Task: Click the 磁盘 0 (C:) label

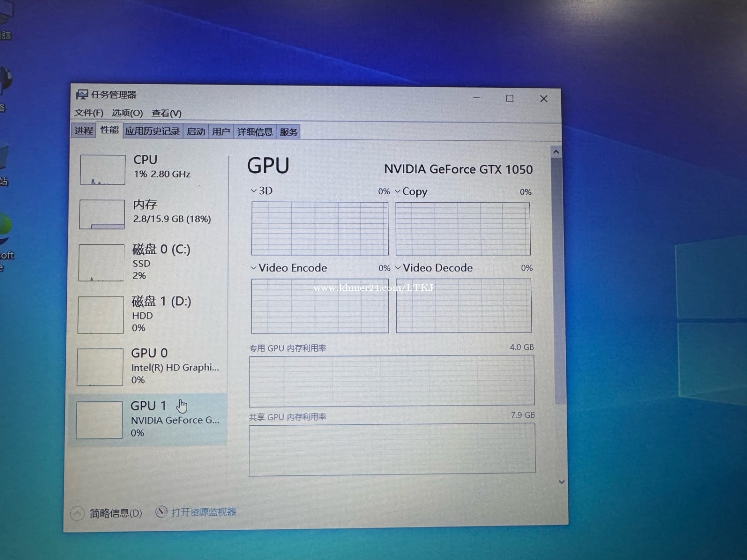Action: click(x=161, y=249)
